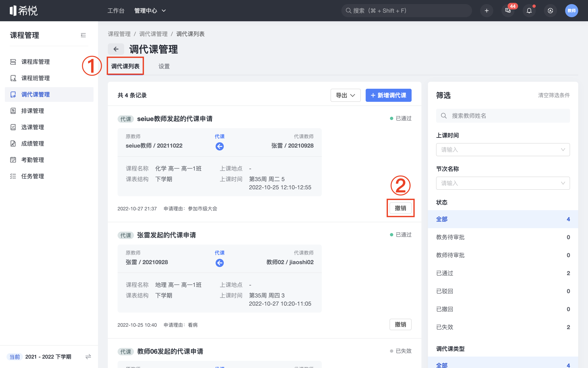Open messages icon with 44 badge
The width and height of the screenshot is (588, 368).
click(508, 11)
